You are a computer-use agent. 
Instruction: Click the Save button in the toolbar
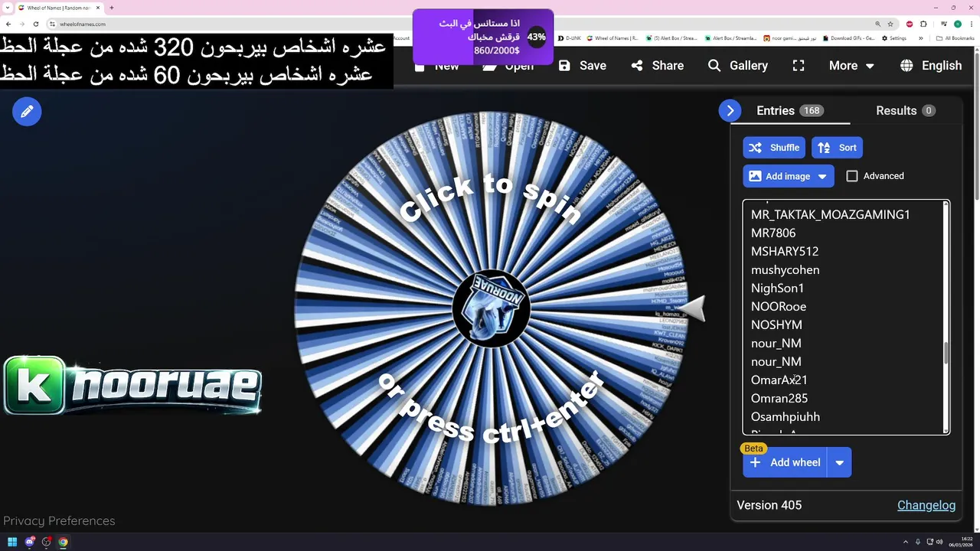[x=583, y=66]
